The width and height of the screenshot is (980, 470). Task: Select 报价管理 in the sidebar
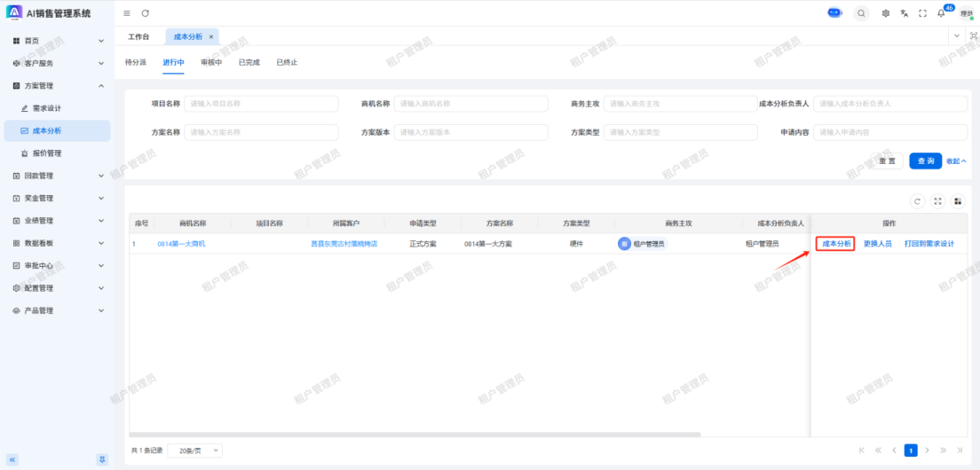pyautogui.click(x=46, y=153)
